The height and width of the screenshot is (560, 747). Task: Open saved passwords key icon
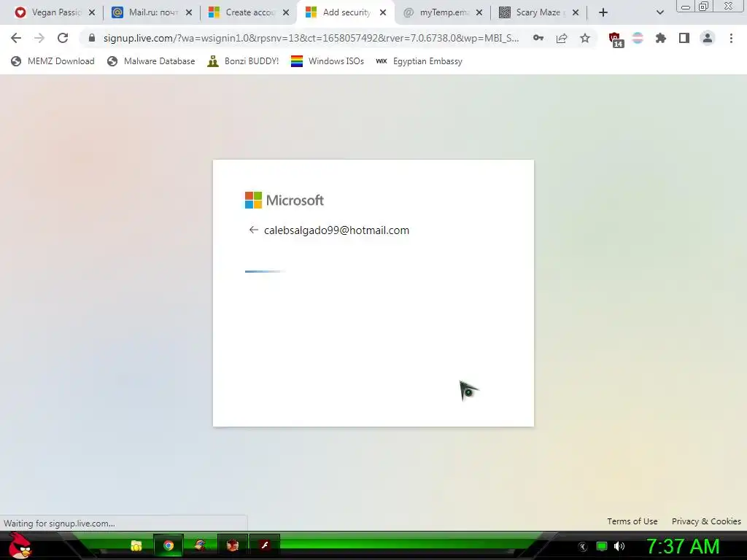538,38
